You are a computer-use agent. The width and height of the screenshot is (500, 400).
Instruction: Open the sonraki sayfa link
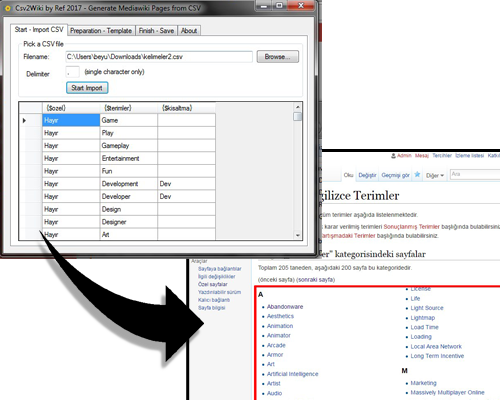[x=315, y=280]
